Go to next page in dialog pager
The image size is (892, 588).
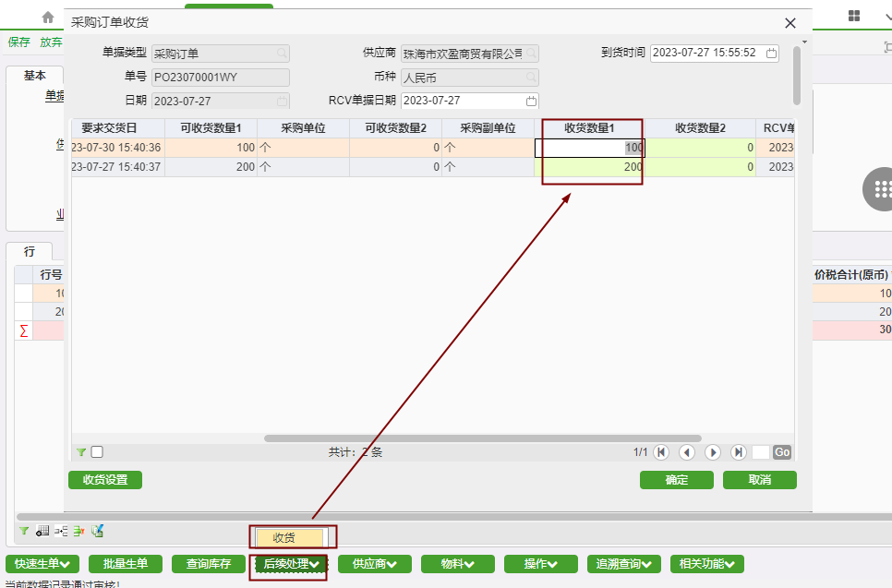(713, 452)
